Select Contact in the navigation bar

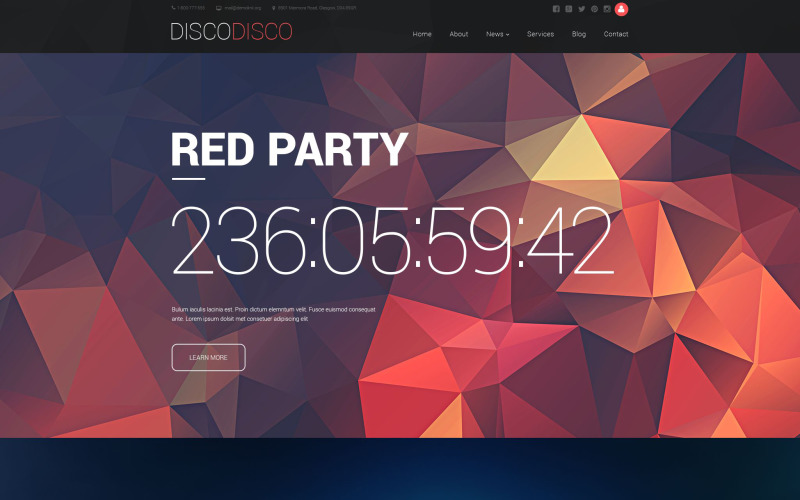click(x=616, y=34)
